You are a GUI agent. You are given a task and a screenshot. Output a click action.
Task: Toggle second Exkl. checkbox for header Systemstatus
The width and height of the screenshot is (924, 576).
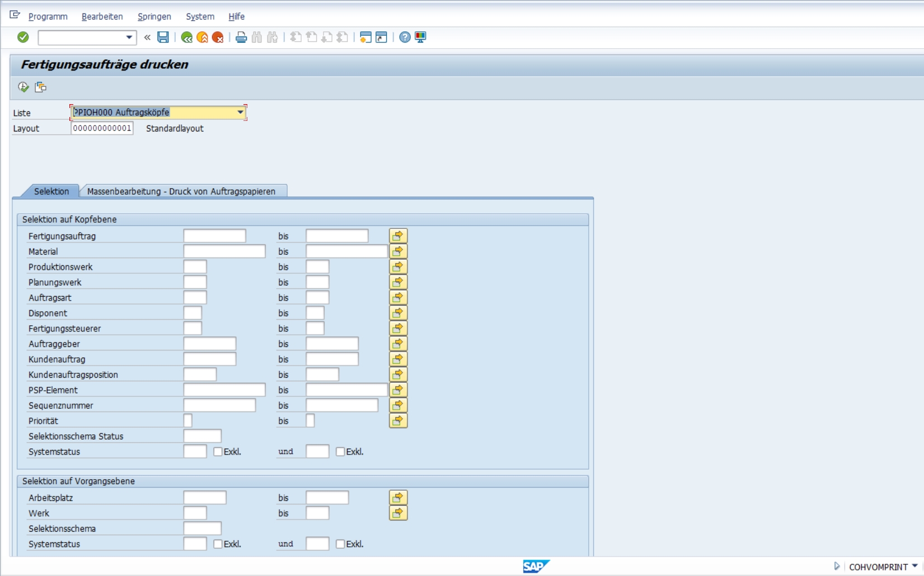(x=340, y=452)
